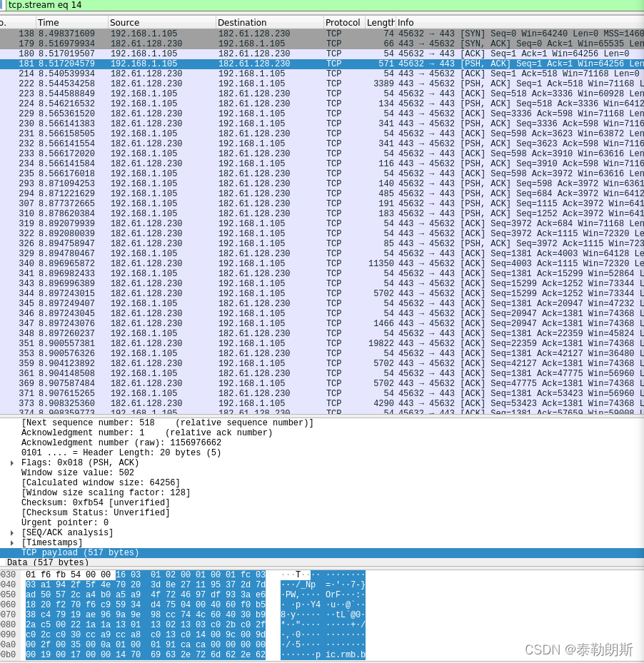Expand the Flags: 0x018 (PSH, ACK) tree node
This screenshot has width=644, height=663.
tap(12, 463)
